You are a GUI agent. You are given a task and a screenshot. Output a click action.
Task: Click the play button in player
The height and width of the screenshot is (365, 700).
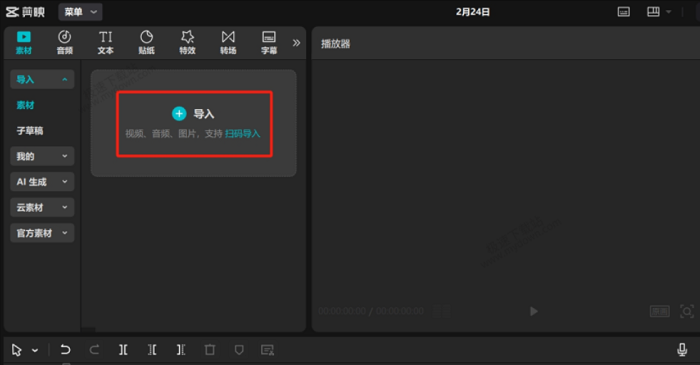click(x=533, y=311)
